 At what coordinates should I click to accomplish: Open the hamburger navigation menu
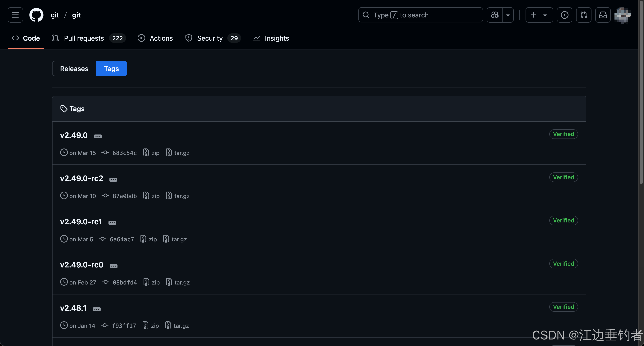tap(15, 15)
